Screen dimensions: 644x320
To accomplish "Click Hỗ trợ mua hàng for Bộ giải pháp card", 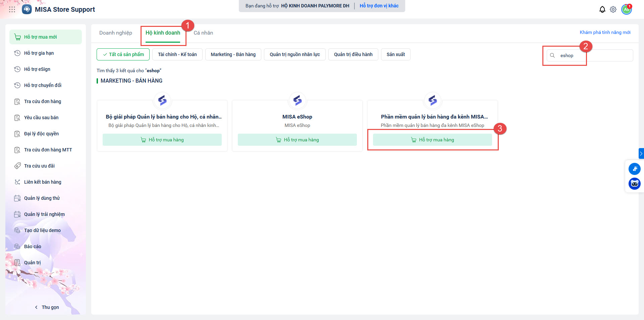I will click(x=162, y=140).
